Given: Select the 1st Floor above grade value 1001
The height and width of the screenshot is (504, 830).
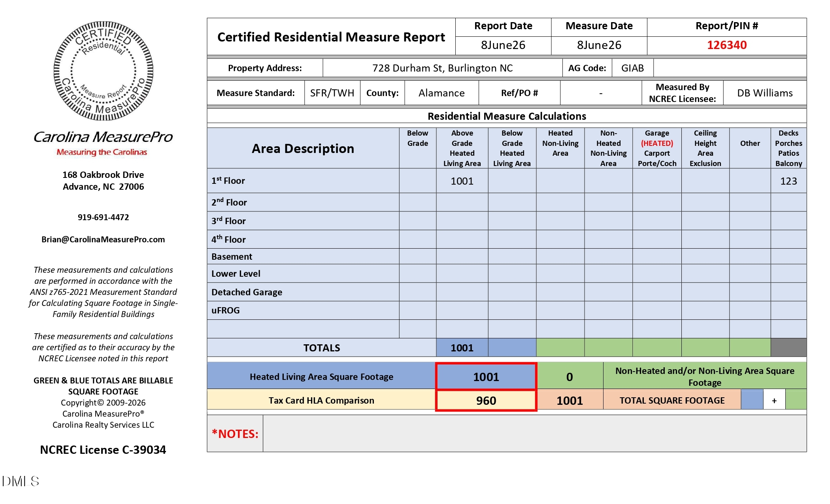Looking at the screenshot, I should coord(462,181).
